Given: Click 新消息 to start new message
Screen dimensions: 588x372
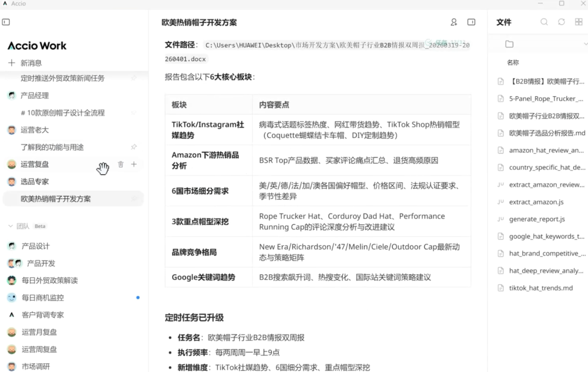Looking at the screenshot, I should coord(31,63).
